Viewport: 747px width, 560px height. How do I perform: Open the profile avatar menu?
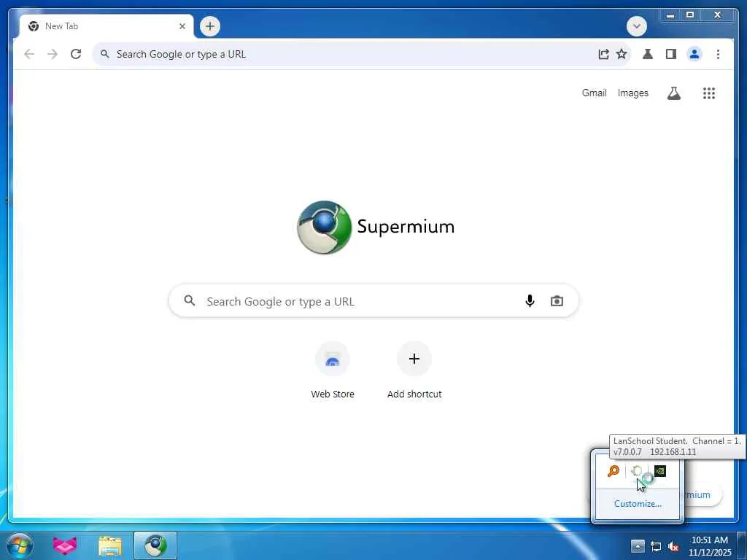(x=694, y=54)
